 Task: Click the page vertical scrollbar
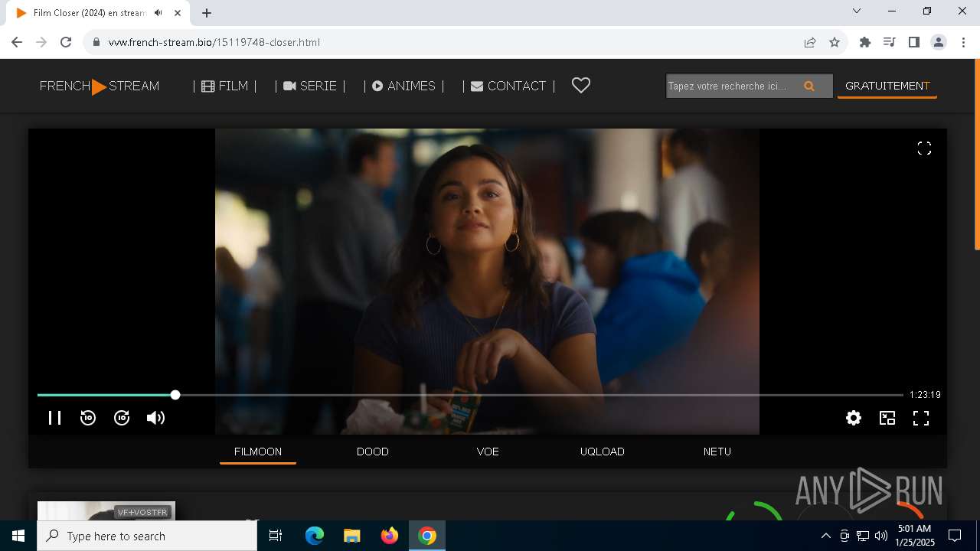976,155
